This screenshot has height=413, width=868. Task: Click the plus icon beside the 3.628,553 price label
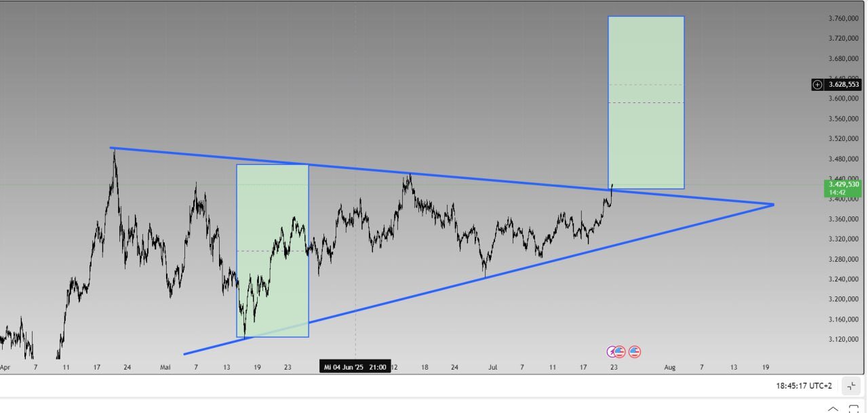[817, 85]
